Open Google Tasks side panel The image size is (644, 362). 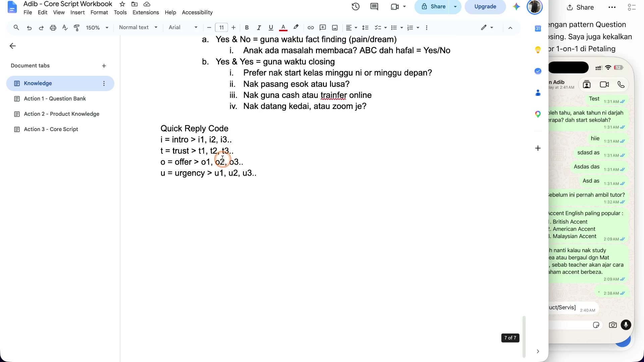pyautogui.click(x=538, y=71)
